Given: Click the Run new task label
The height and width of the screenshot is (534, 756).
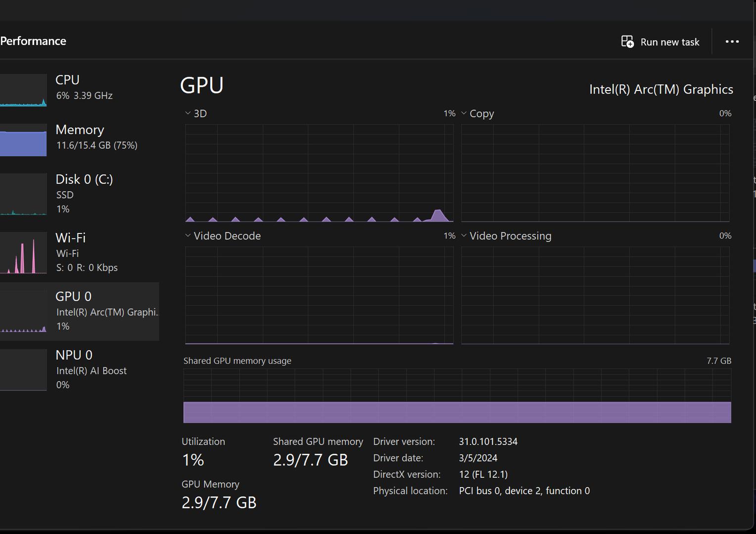Looking at the screenshot, I should point(669,42).
